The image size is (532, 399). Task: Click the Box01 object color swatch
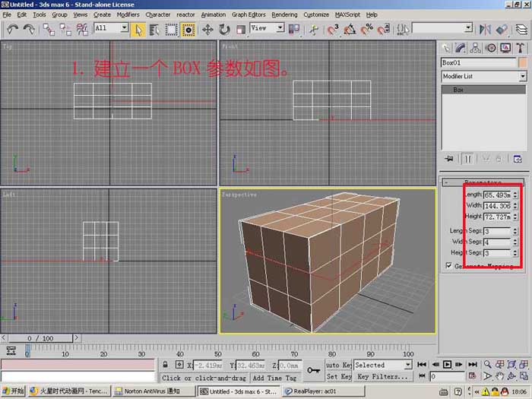click(523, 63)
